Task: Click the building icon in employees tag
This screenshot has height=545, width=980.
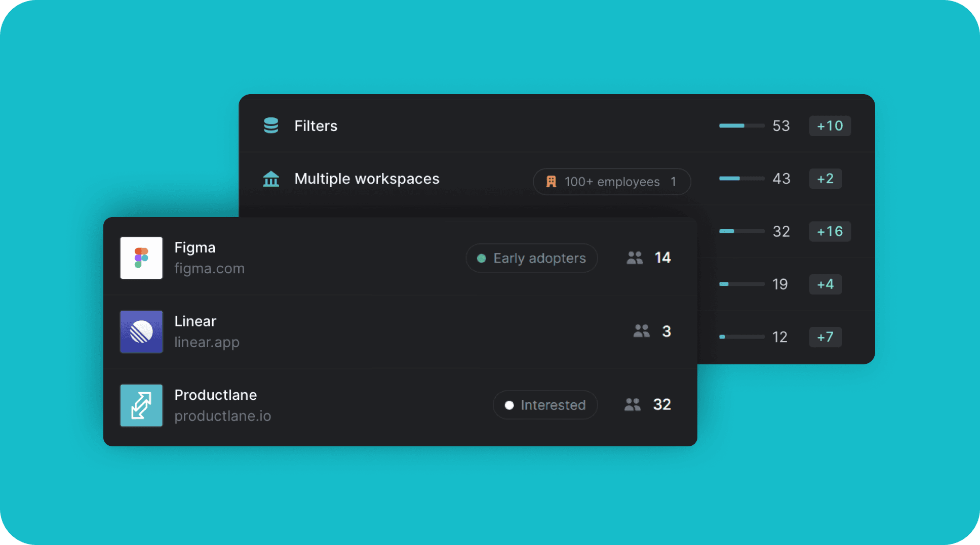Action: (x=551, y=182)
